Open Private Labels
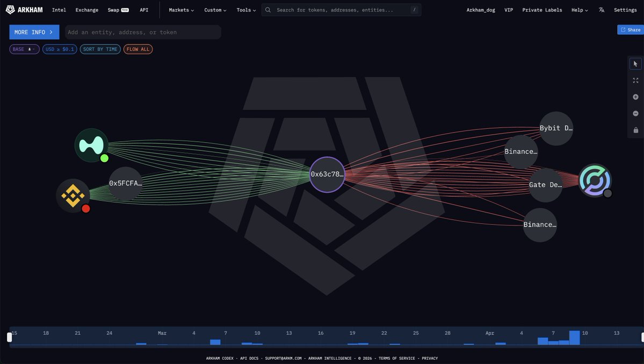644x364 pixels. (542, 10)
